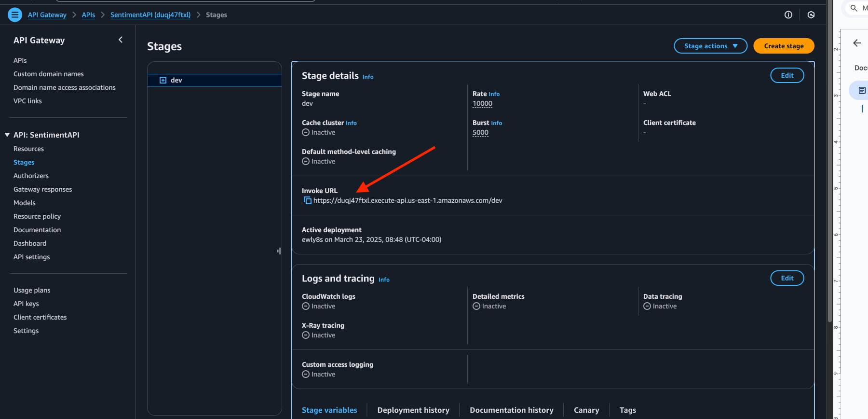This screenshot has width=868, height=419.
Task: Open Resource policy in sidebar
Action: click(37, 216)
